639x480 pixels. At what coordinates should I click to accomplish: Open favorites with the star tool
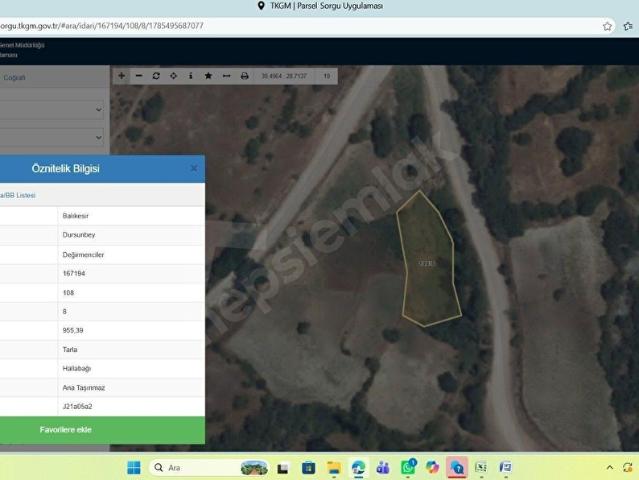208,76
